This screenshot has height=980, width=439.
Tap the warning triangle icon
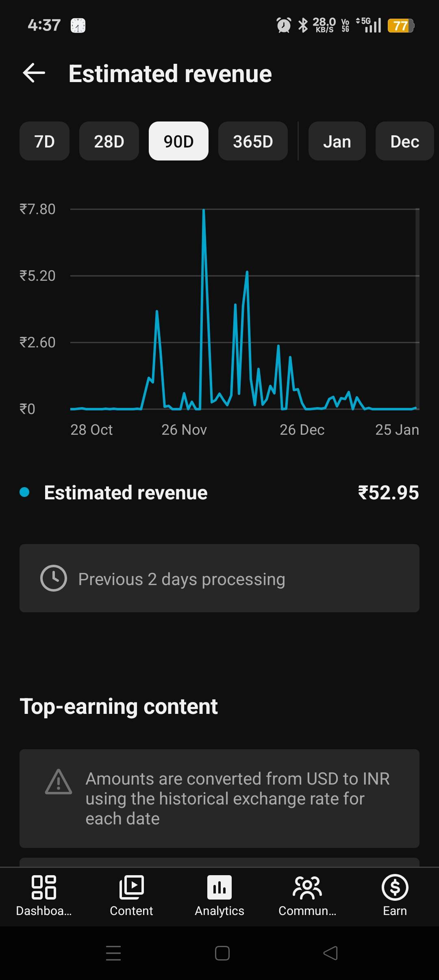click(59, 782)
